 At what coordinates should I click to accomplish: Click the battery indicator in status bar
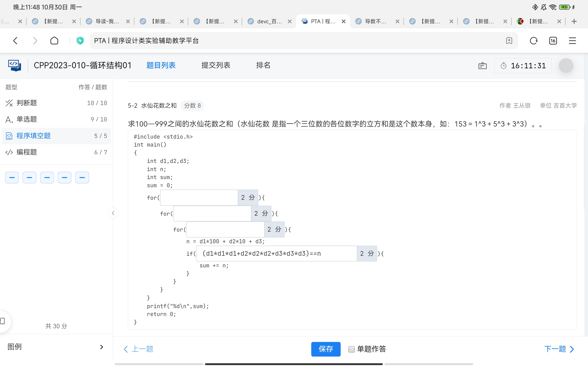coord(565,7)
